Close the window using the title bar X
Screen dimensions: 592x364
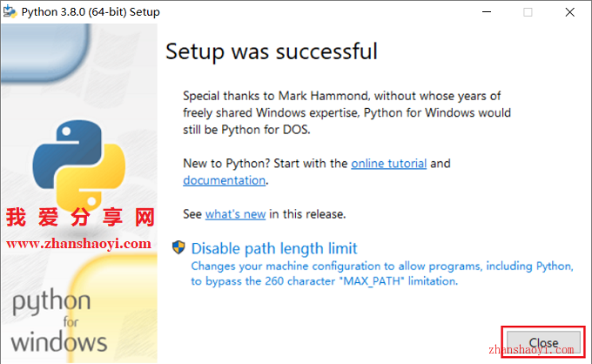569,12
